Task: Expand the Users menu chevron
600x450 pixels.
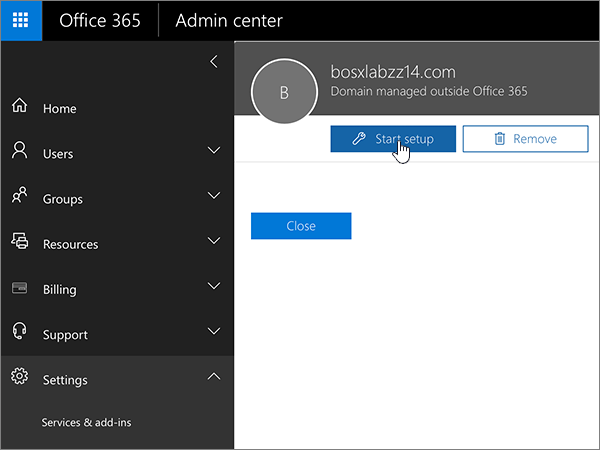Action: [213, 151]
